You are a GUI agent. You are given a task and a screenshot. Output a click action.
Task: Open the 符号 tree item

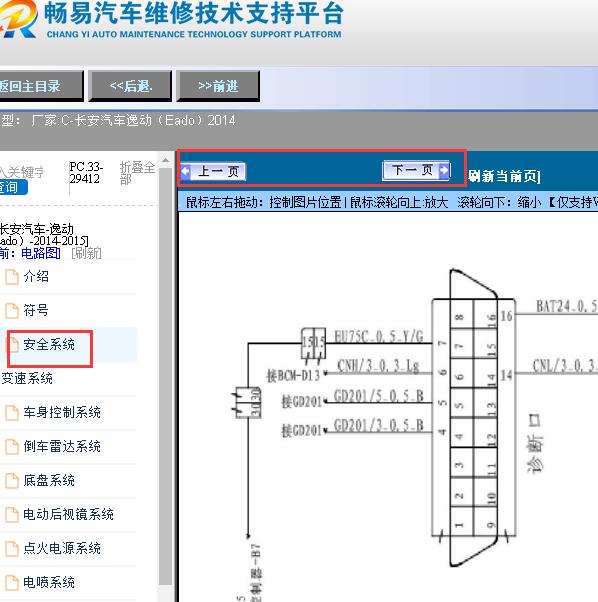[36, 310]
